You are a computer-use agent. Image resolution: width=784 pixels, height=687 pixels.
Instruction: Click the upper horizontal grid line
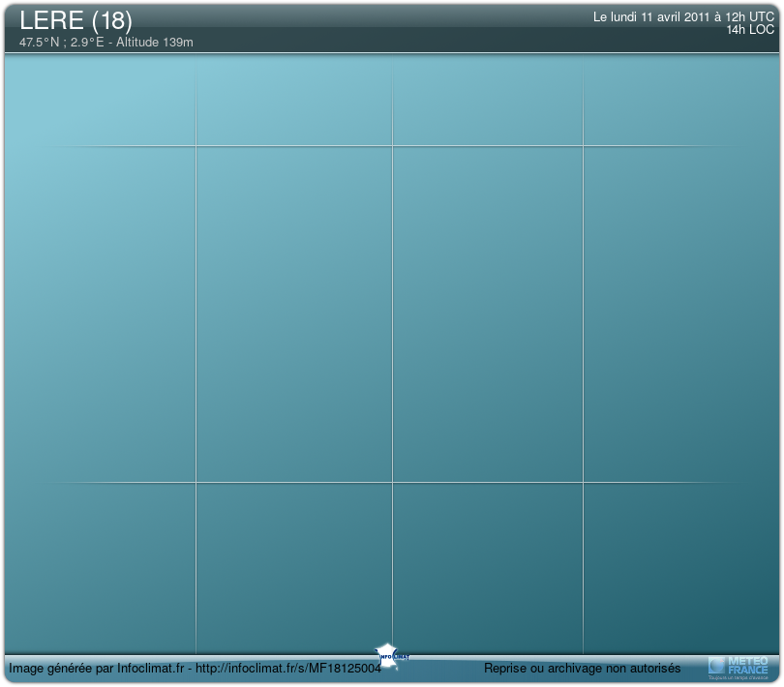tap(290, 146)
